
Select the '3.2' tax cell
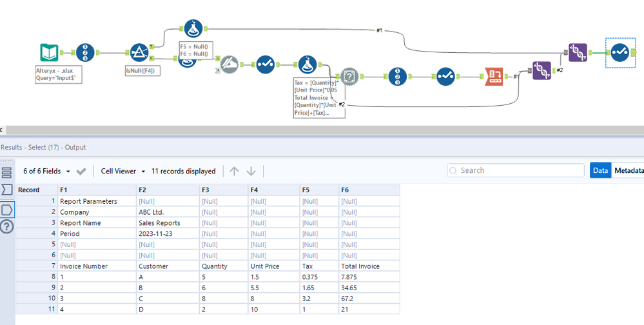[x=319, y=299]
